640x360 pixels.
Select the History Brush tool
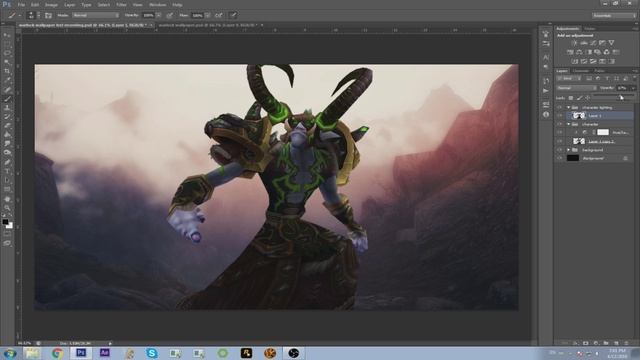point(7,117)
